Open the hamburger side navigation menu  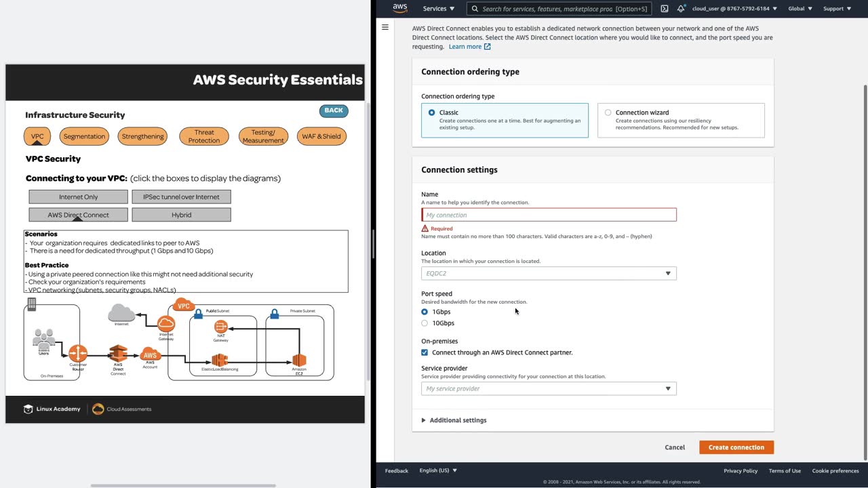385,28
